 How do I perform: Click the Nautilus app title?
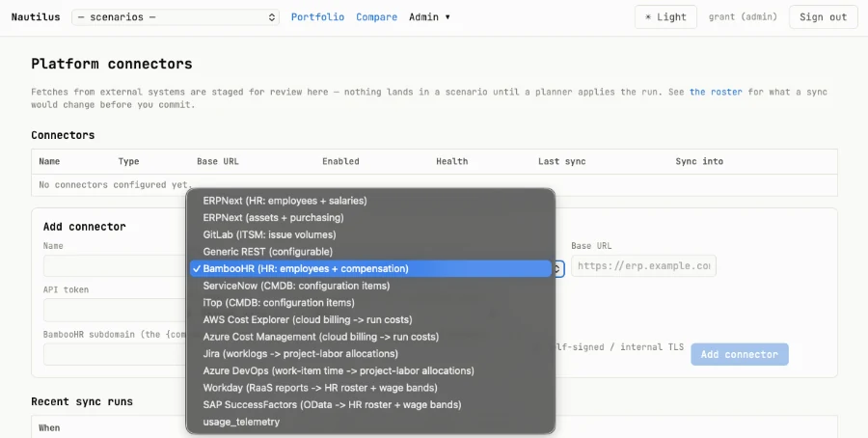[36, 17]
